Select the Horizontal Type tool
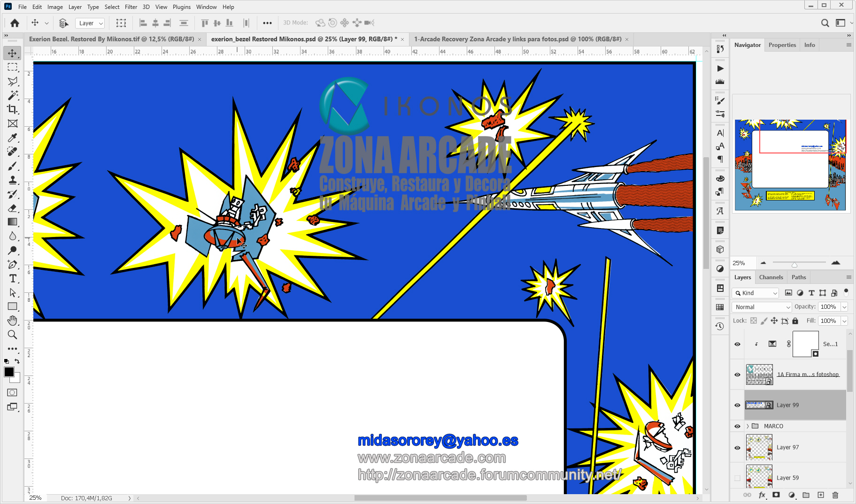The width and height of the screenshot is (856, 504). (x=13, y=278)
